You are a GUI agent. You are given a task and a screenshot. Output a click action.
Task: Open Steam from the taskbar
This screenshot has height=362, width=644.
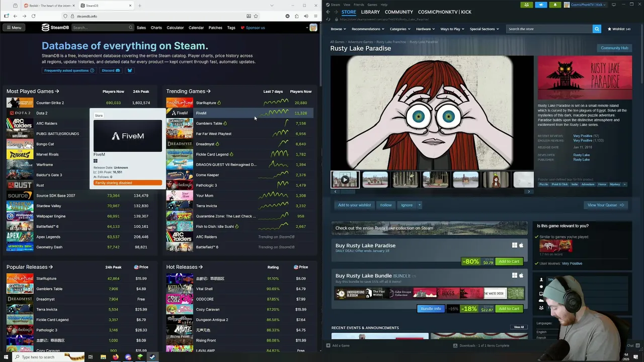click(x=152, y=357)
